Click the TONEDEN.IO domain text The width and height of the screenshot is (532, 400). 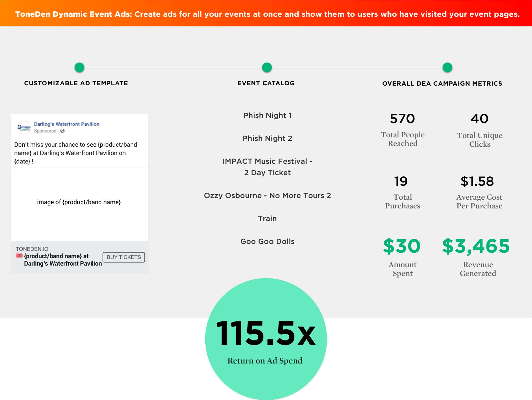click(x=32, y=249)
